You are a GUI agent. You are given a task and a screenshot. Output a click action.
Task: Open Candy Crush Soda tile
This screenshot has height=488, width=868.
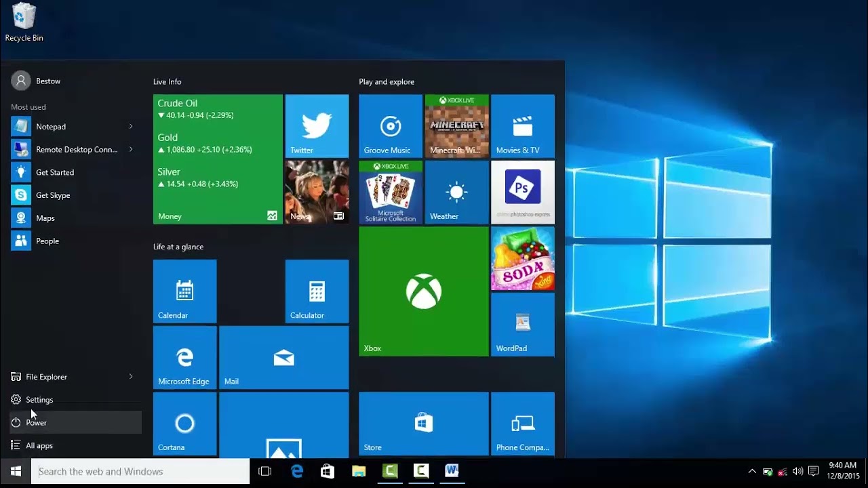pos(523,258)
